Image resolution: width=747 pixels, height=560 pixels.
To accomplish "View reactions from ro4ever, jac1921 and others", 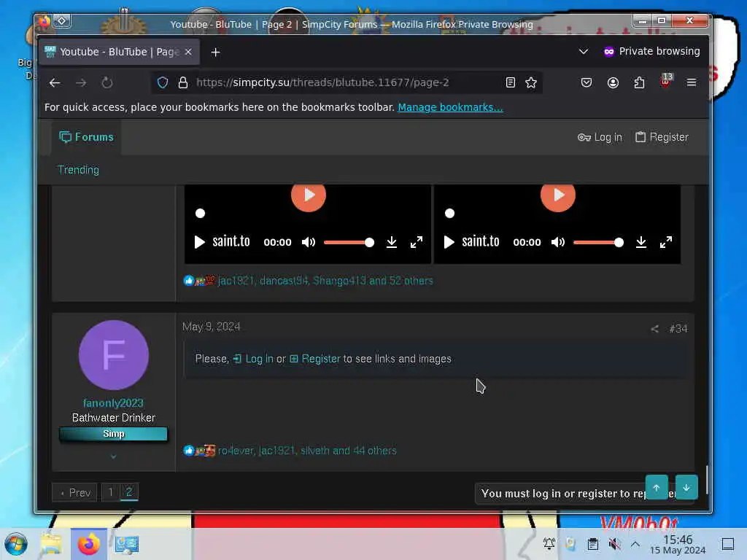I will [307, 451].
